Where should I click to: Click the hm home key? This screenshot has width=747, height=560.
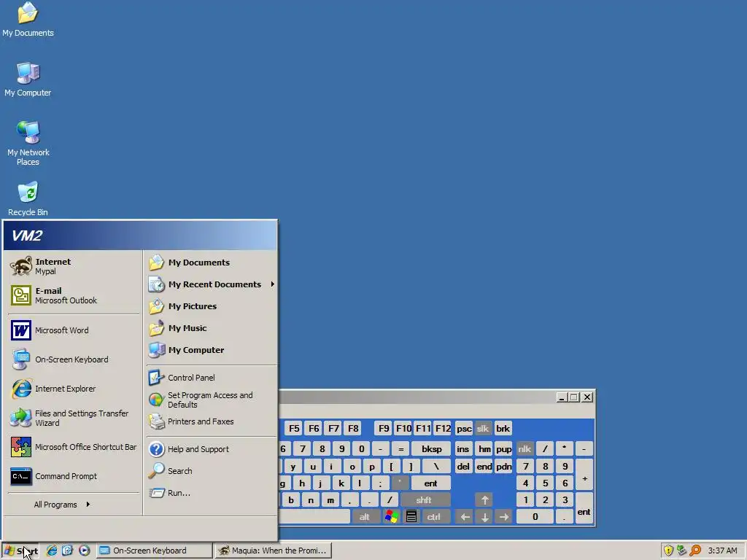tap(484, 449)
